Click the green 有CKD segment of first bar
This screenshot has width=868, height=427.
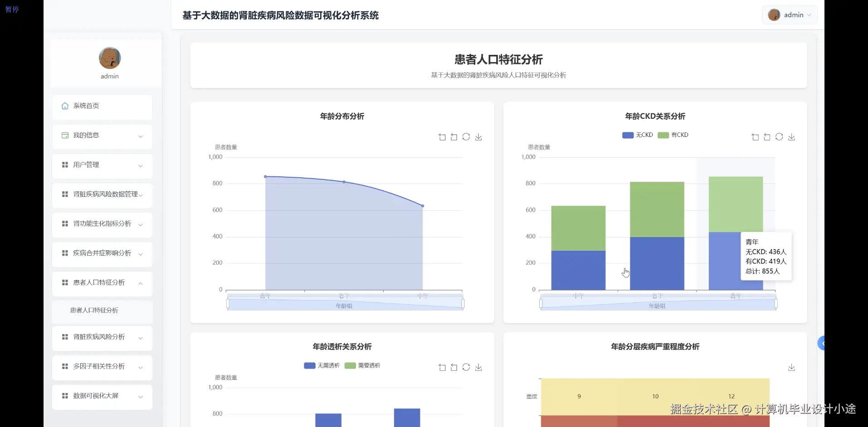tap(578, 228)
